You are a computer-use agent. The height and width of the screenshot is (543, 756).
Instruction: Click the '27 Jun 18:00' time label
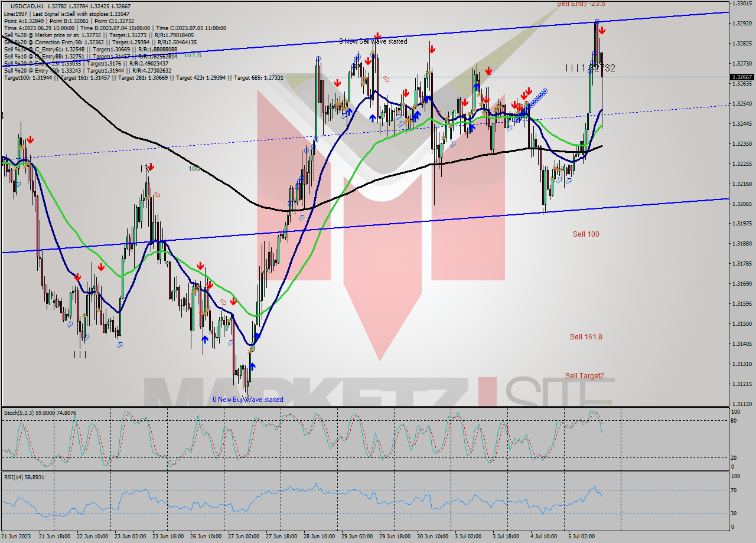coord(282,537)
